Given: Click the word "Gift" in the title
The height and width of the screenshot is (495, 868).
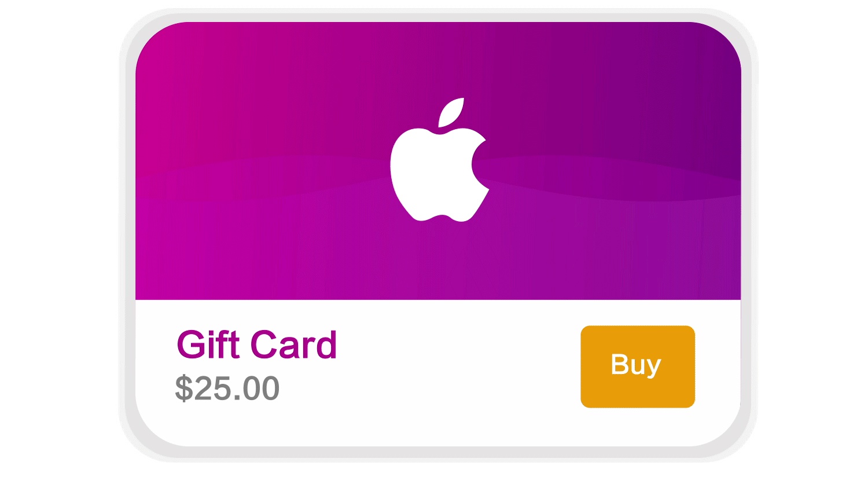Looking at the screenshot, I should pyautogui.click(x=208, y=344).
